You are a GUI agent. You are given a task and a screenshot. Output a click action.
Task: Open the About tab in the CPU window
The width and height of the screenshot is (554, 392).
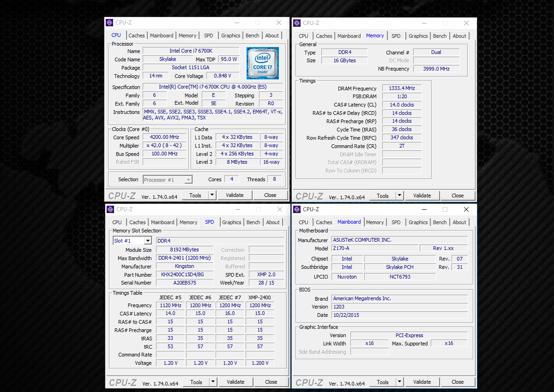pos(272,36)
